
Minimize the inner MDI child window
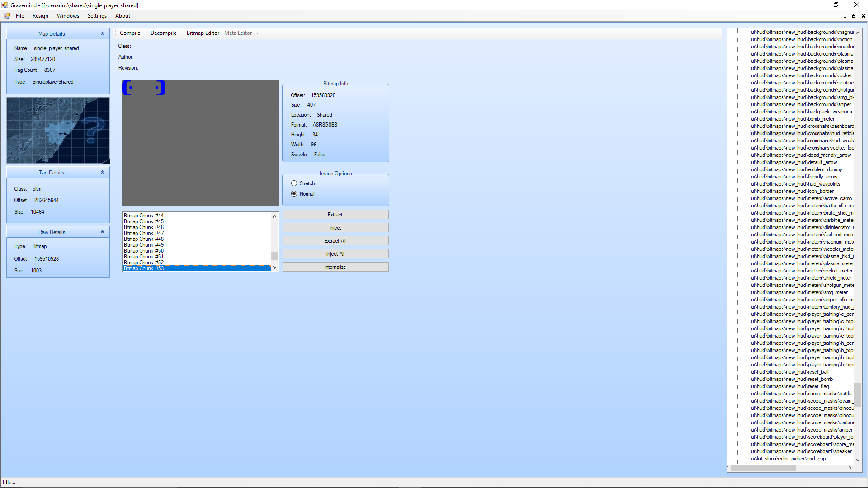click(x=844, y=16)
